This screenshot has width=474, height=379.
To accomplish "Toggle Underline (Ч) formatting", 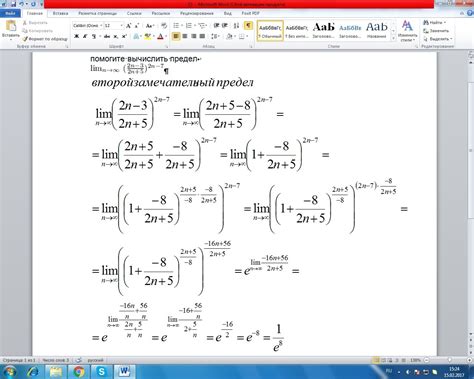I will 94,36.
